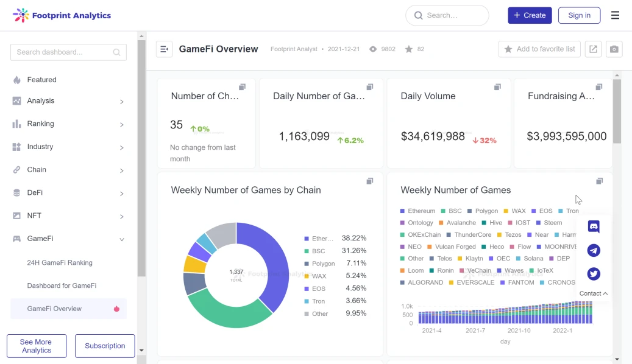
Task: Click the Analysis chart icon in sidebar
Action: click(x=16, y=100)
